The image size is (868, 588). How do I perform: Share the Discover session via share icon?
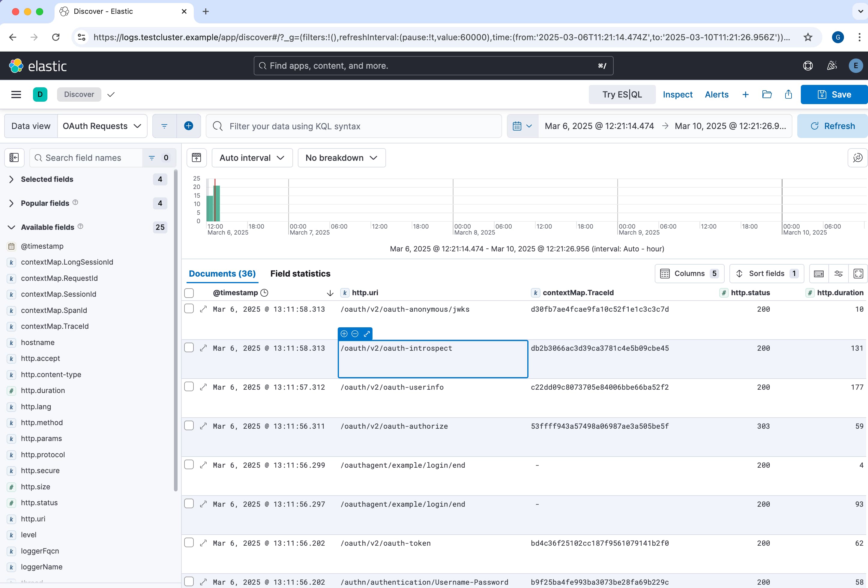pyautogui.click(x=788, y=94)
